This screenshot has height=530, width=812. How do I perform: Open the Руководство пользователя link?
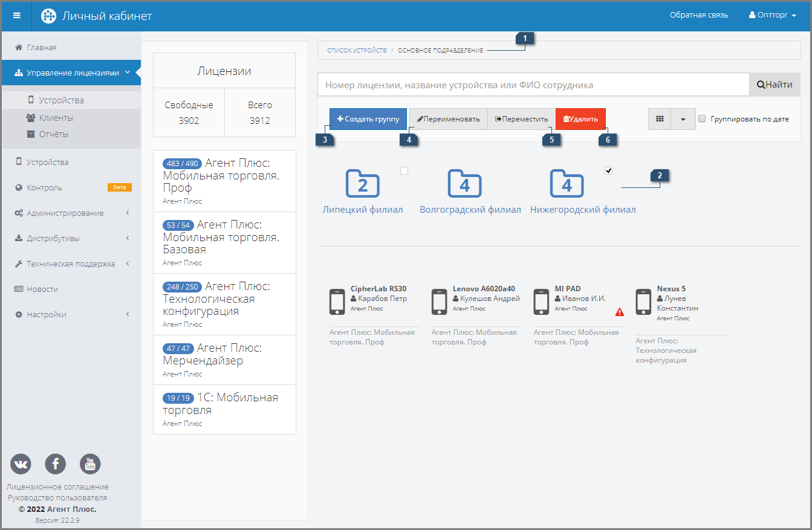coord(57,498)
